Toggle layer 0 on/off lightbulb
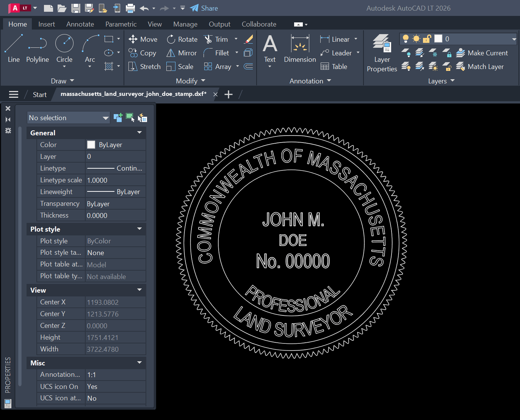The image size is (520, 420). (x=406, y=39)
